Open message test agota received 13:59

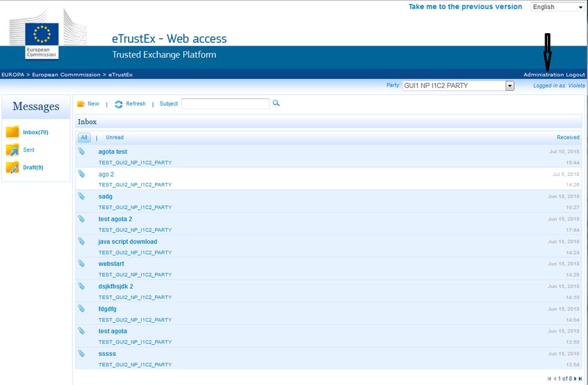pos(113,331)
